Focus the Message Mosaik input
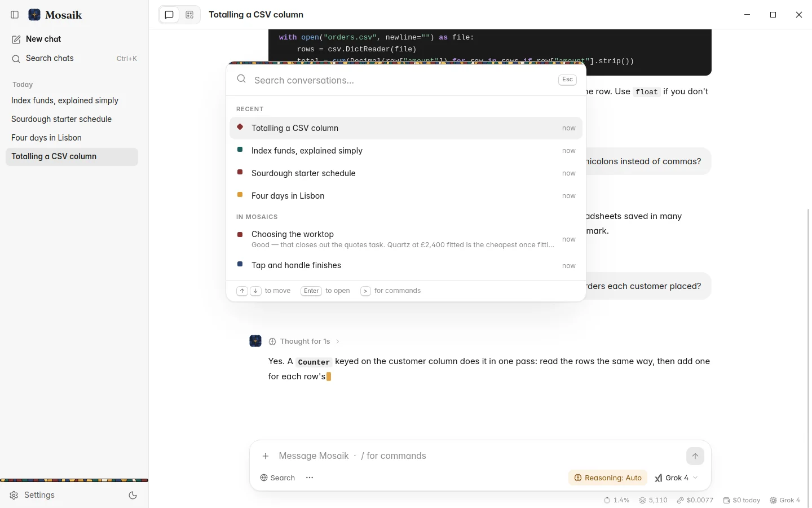The width and height of the screenshot is (812, 508). pos(479,456)
